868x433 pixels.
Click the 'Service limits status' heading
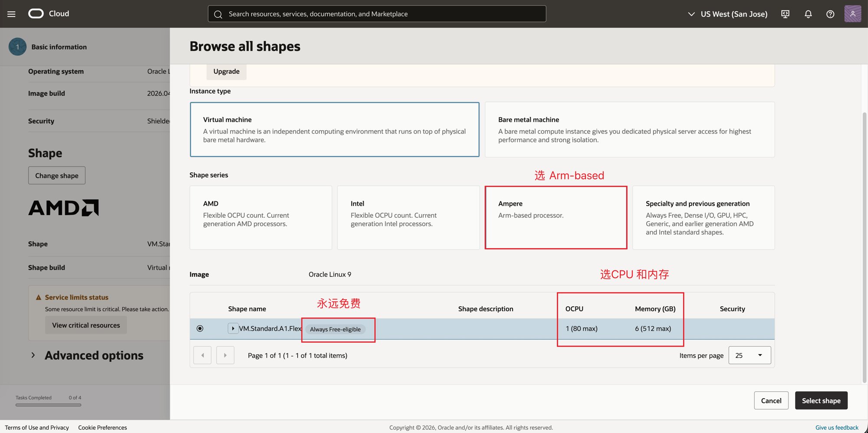(77, 297)
